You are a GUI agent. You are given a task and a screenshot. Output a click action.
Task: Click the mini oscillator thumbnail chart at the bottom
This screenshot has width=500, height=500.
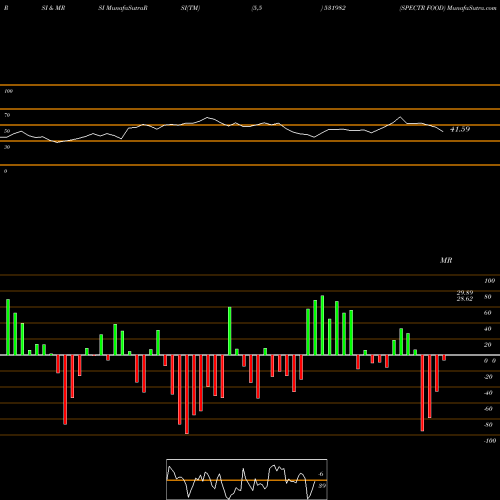[247, 479]
